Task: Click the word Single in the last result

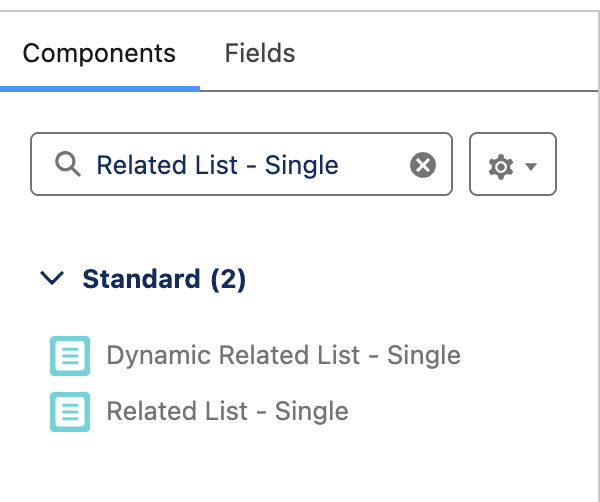Action: [311, 411]
